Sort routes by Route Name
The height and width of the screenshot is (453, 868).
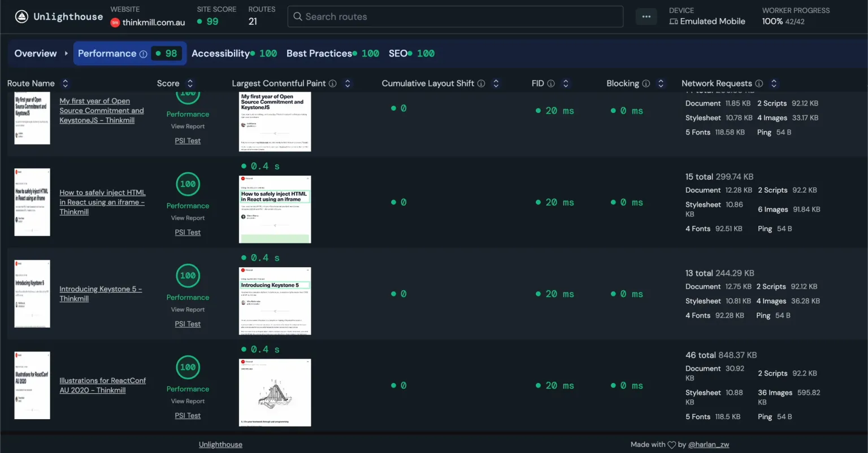[66, 84]
